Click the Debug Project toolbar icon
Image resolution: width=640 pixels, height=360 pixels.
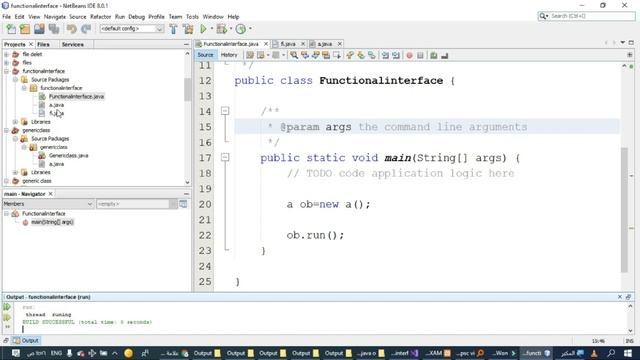(221, 29)
